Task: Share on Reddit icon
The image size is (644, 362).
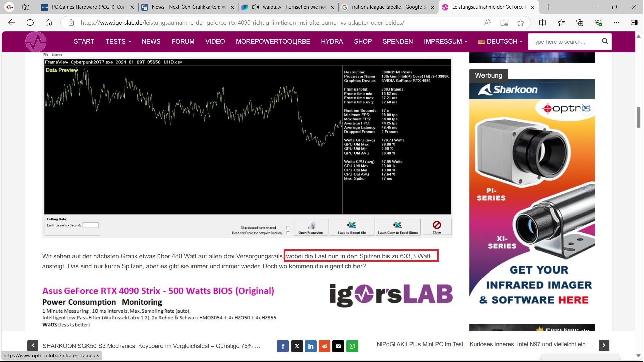Action: pyautogui.click(x=325, y=346)
